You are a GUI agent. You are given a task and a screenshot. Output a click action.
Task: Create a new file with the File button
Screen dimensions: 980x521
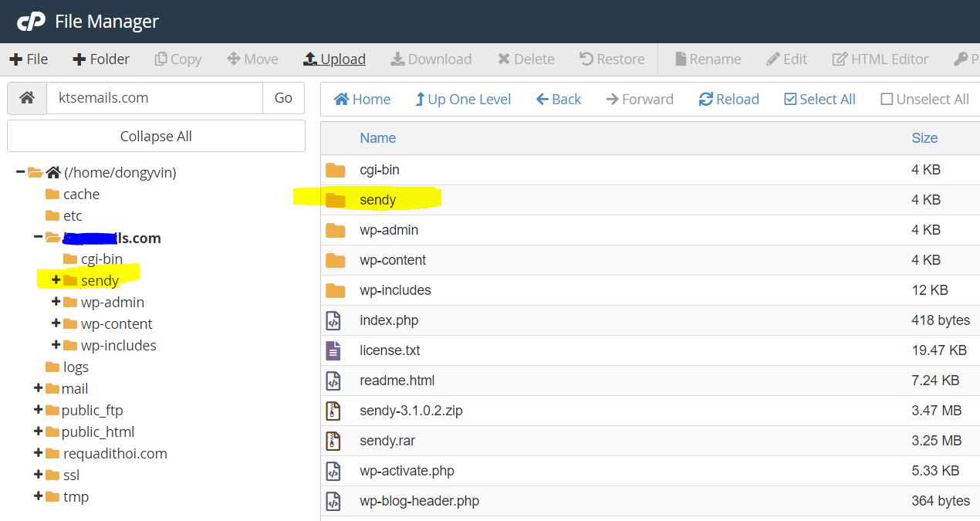pos(29,59)
